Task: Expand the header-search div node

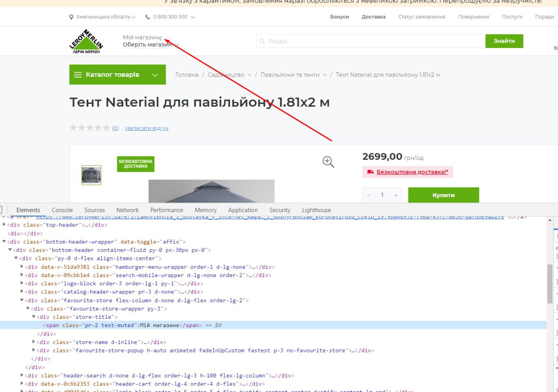Action: tap(22, 376)
